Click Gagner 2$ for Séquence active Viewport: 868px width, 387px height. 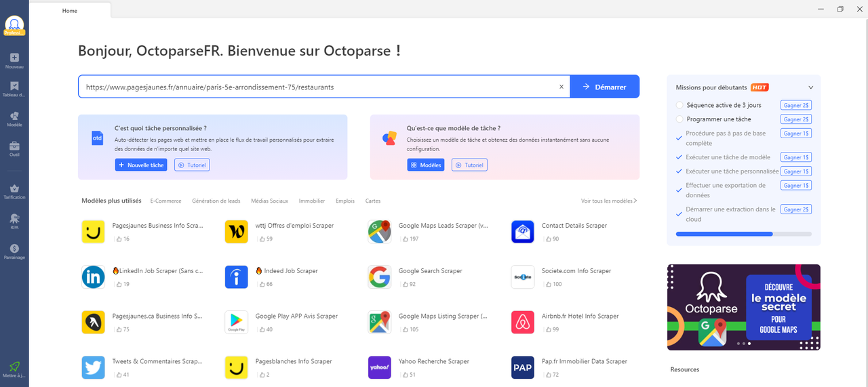796,105
